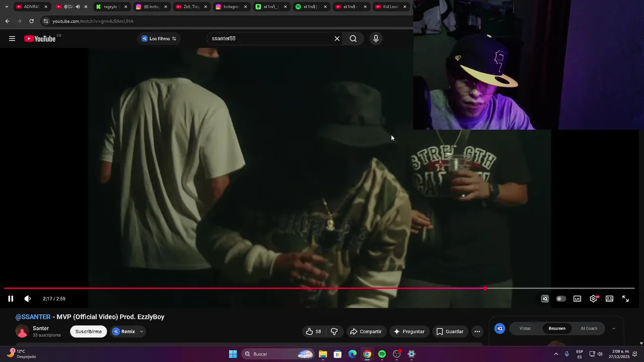Switch to the Zell, Tiag YouTube tab
The height and width of the screenshot is (362, 644).
(x=191, y=7)
